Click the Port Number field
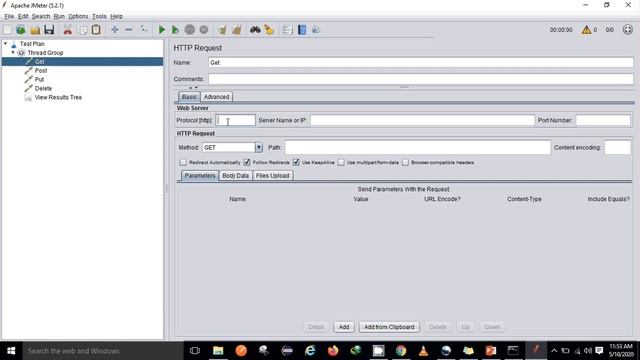Screen dimensions: 640x360 coord(603,120)
